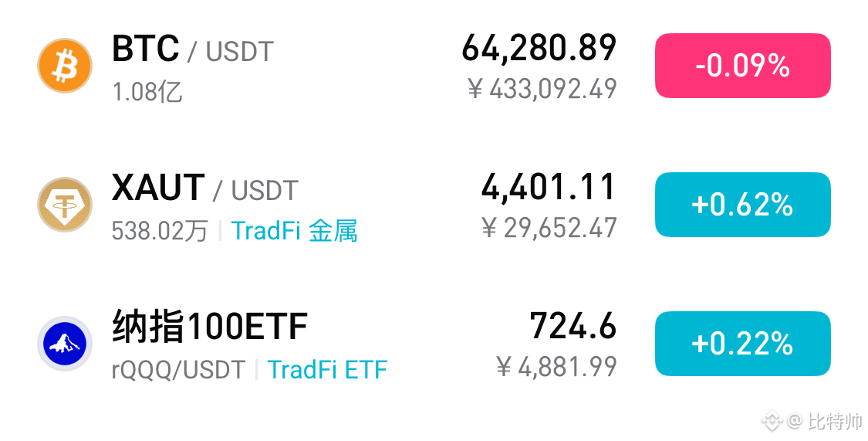Tap the gold Tether Gold XAUT icon
Image resolution: width=868 pixels, height=441 pixels.
point(65,205)
